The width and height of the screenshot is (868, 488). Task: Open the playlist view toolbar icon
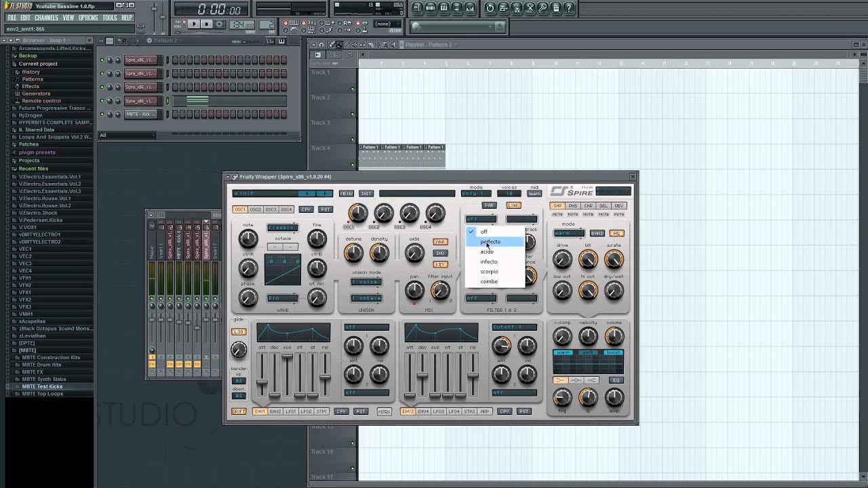[x=417, y=8]
